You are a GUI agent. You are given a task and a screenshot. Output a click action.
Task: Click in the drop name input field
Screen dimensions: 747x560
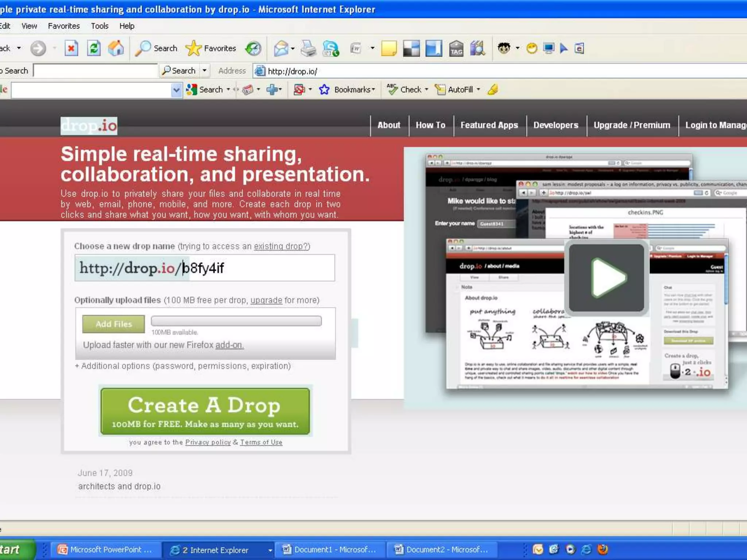[205, 268]
